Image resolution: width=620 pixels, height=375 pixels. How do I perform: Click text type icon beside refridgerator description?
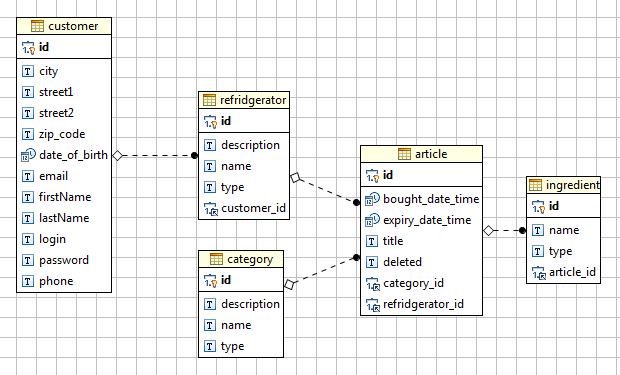click(210, 145)
